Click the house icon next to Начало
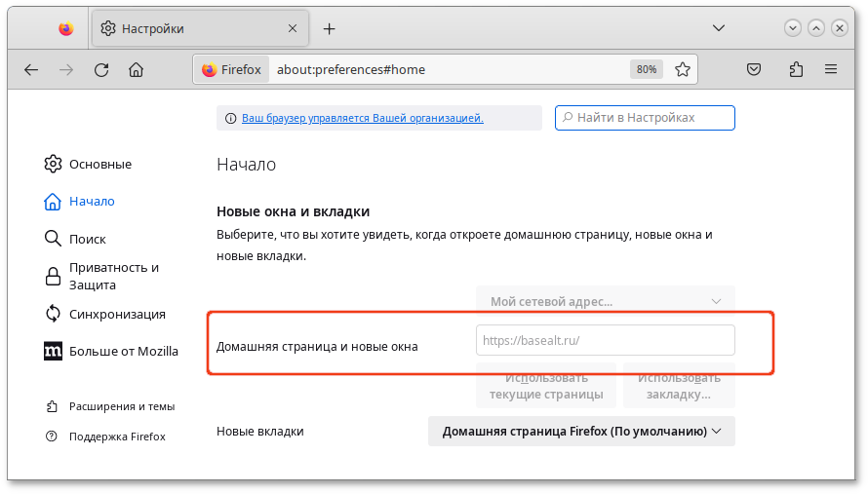The height and width of the screenshot is (494, 868). click(53, 202)
